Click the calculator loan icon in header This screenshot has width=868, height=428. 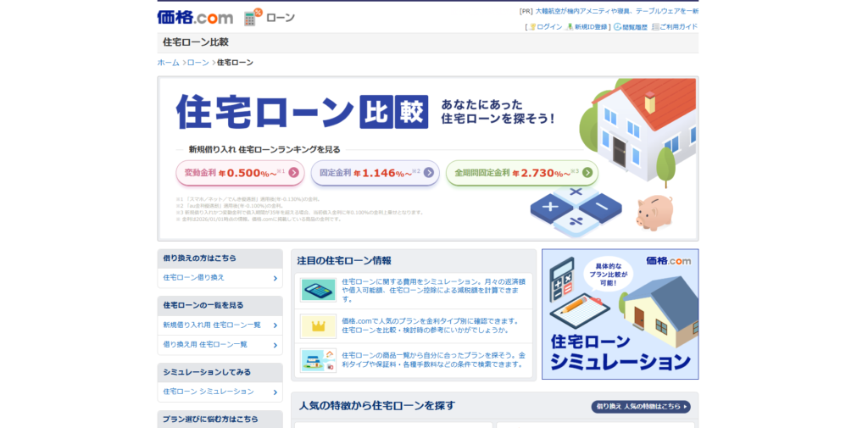tap(253, 17)
